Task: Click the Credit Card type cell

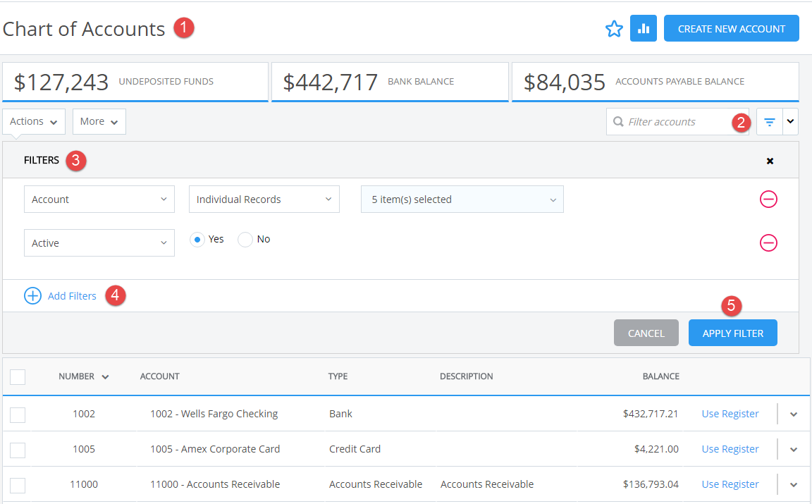Action: [355, 449]
